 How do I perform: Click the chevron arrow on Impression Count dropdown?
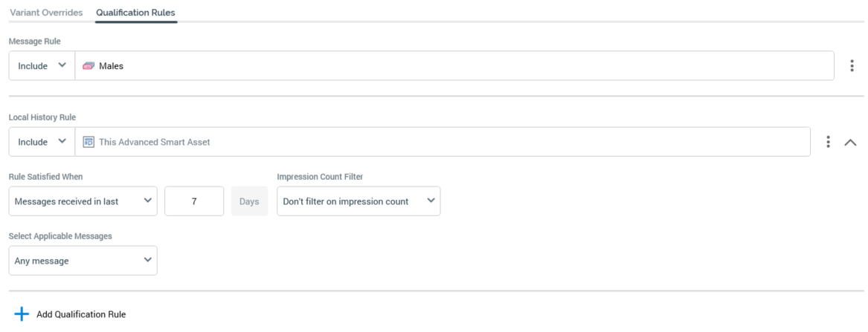pyautogui.click(x=430, y=201)
